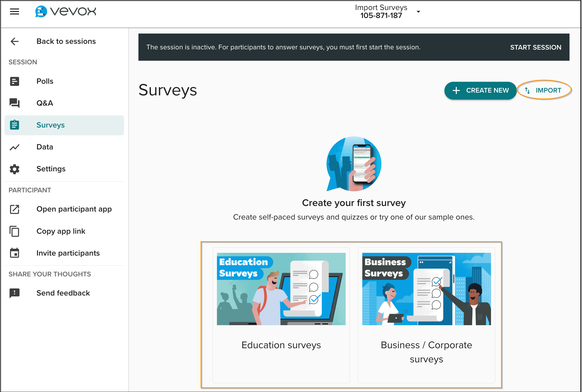Open the Business Surveys thumbnail

point(427,289)
